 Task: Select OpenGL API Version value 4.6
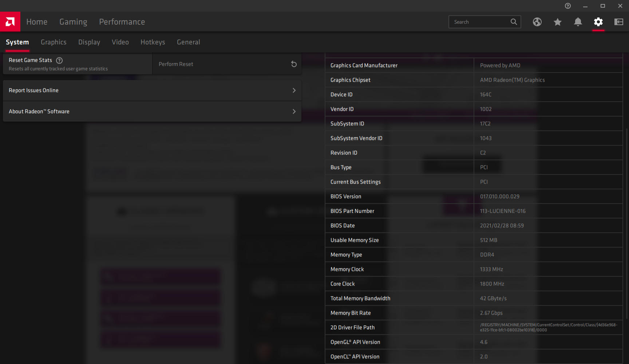tap(484, 342)
